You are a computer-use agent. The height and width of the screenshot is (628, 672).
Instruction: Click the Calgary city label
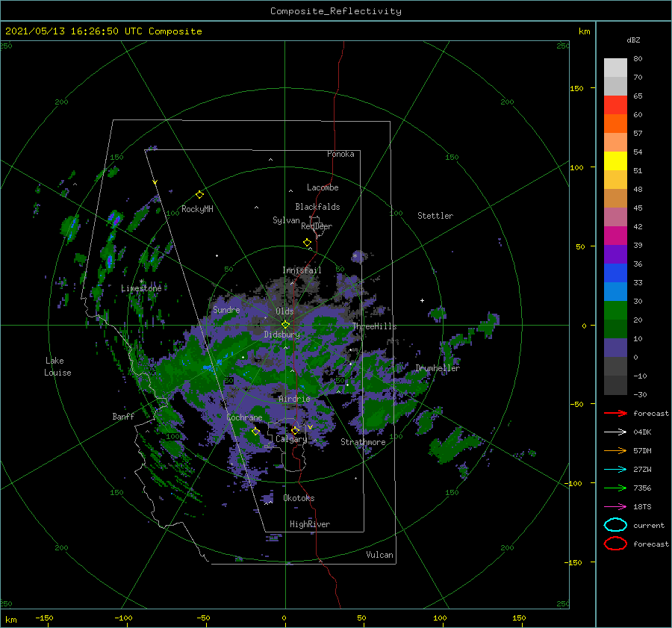click(x=291, y=439)
